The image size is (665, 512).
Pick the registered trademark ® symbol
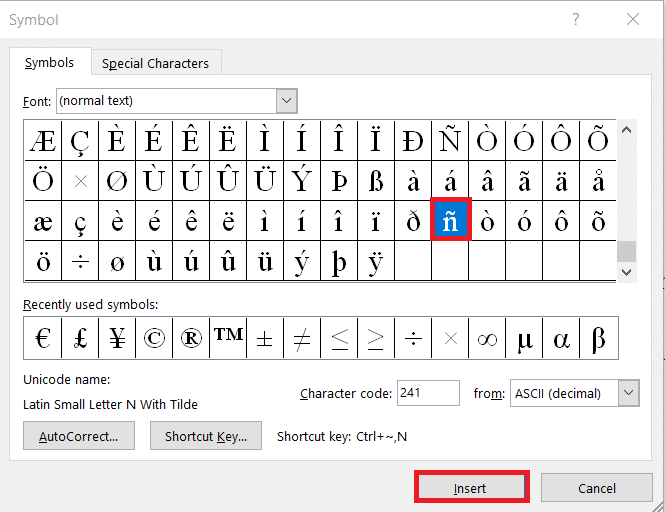click(x=191, y=339)
